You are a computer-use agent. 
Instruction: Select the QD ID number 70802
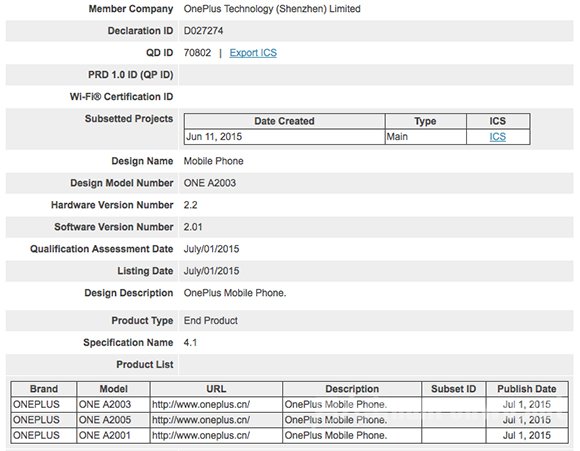197,53
